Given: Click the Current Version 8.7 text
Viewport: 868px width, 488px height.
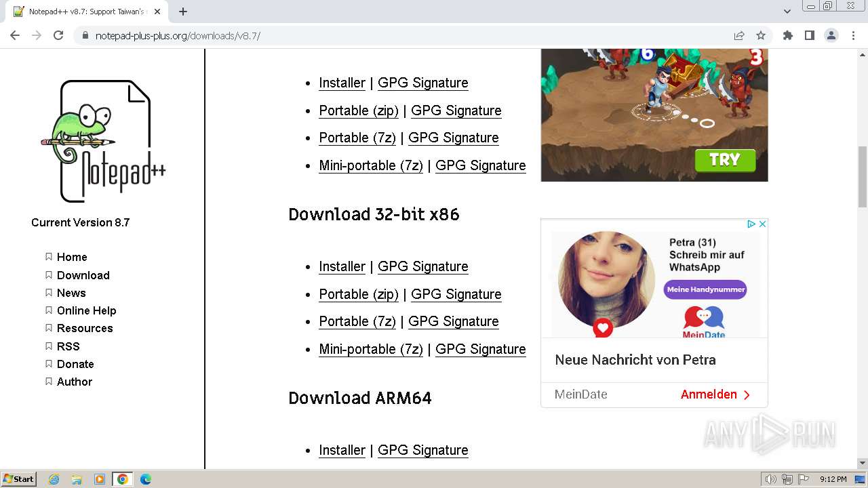Looking at the screenshot, I should click(80, 222).
